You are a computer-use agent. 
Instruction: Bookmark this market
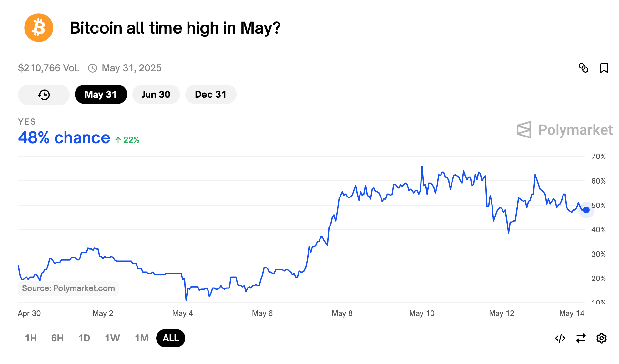click(604, 68)
